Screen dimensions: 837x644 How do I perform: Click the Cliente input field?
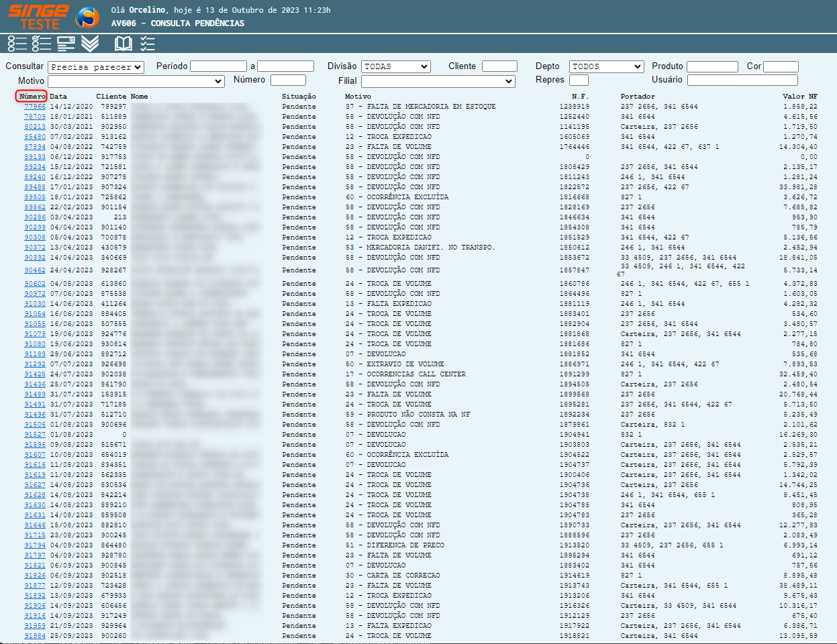tap(499, 66)
